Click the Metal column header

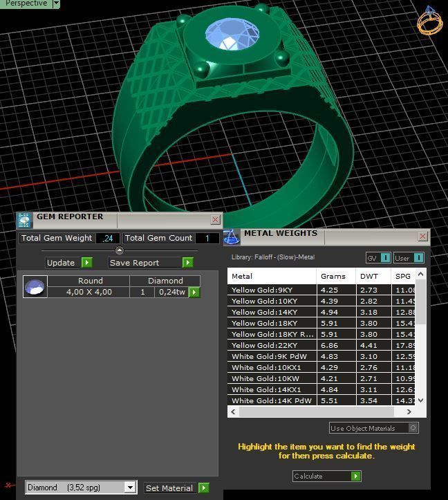(x=272, y=276)
